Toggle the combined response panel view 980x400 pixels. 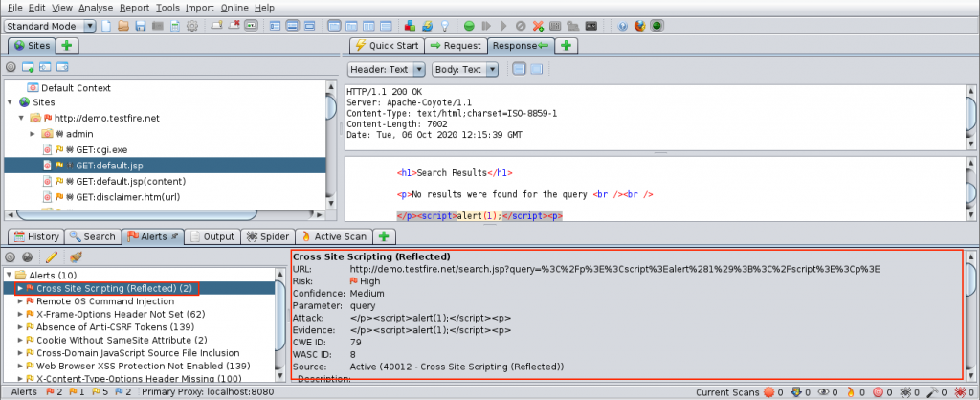click(x=536, y=69)
